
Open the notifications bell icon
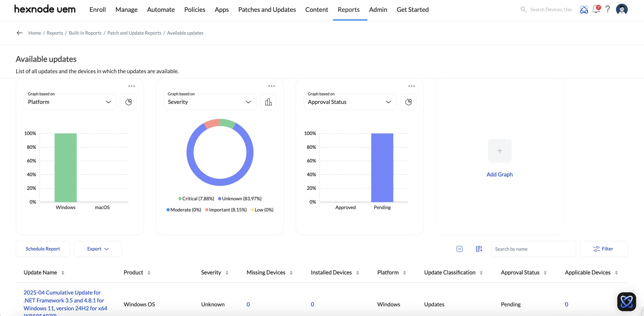(x=596, y=9)
